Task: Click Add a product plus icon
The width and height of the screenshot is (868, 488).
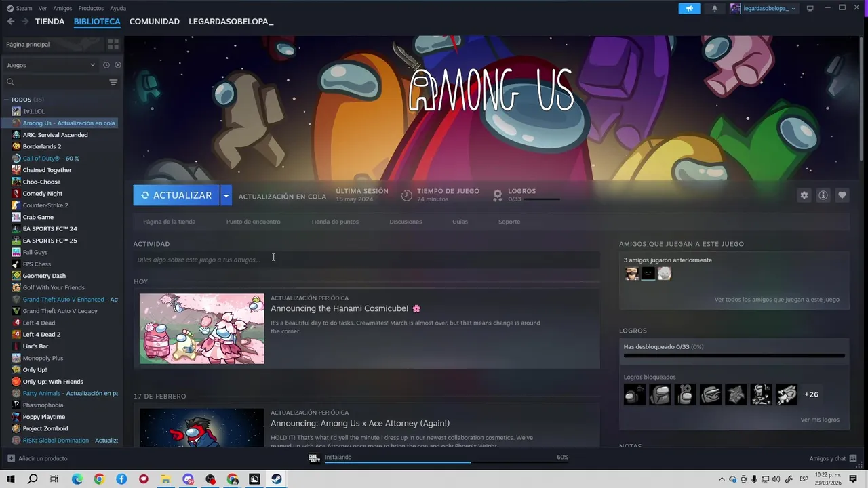Action: point(11,458)
